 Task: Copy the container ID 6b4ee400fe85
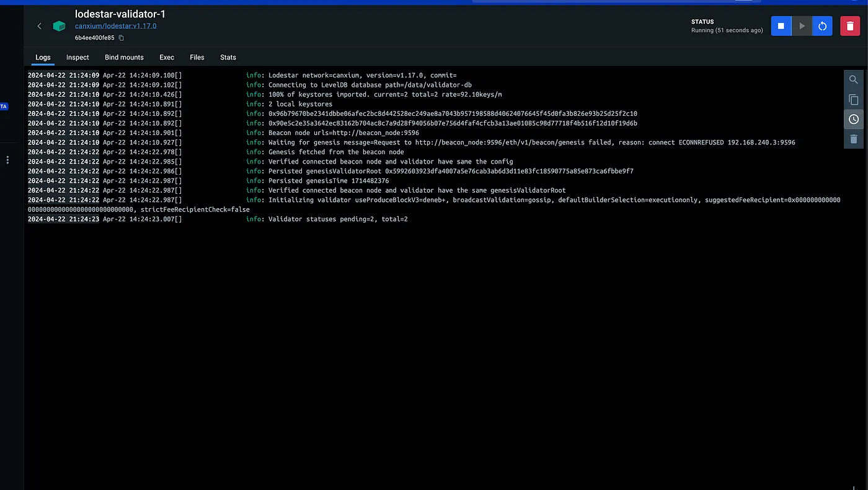tap(122, 38)
